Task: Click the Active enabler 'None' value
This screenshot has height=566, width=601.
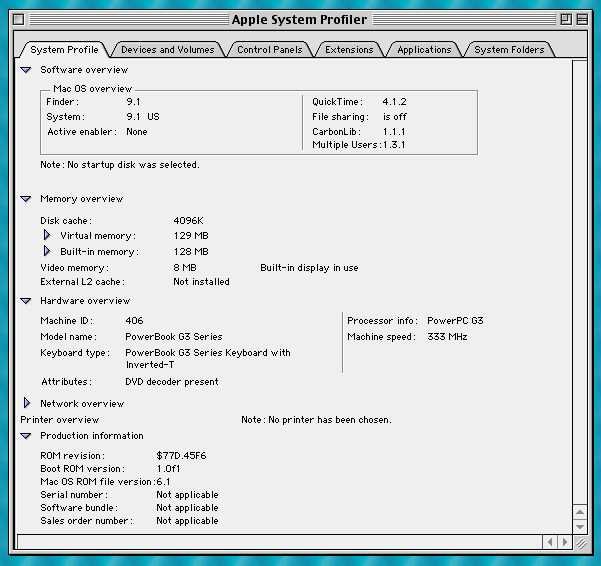Action: tap(137, 132)
